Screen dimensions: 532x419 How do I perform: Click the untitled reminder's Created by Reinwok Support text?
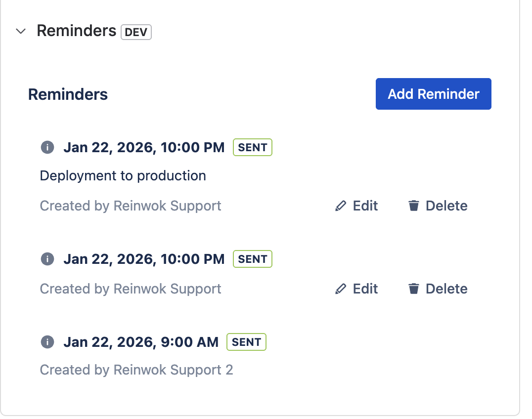(131, 289)
